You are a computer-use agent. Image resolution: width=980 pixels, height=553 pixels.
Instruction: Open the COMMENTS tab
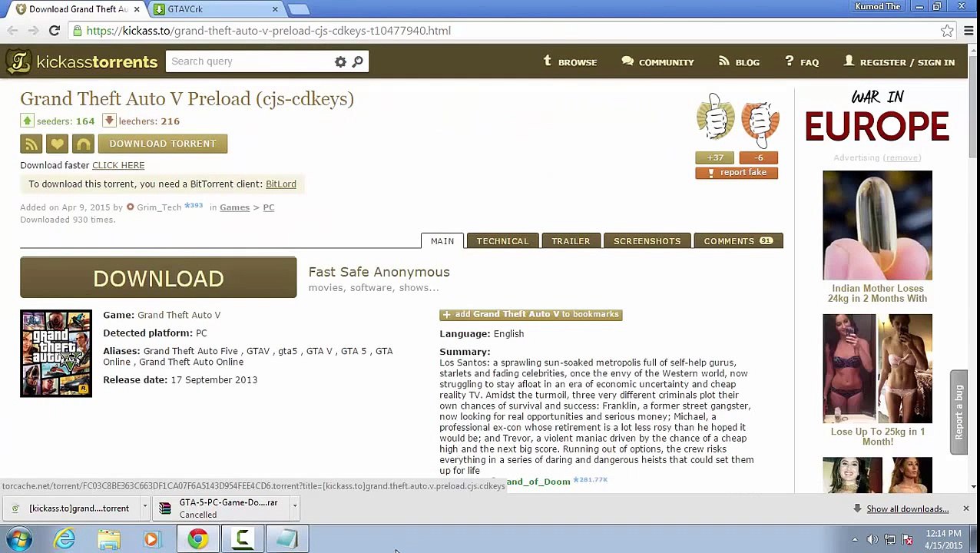[738, 241]
